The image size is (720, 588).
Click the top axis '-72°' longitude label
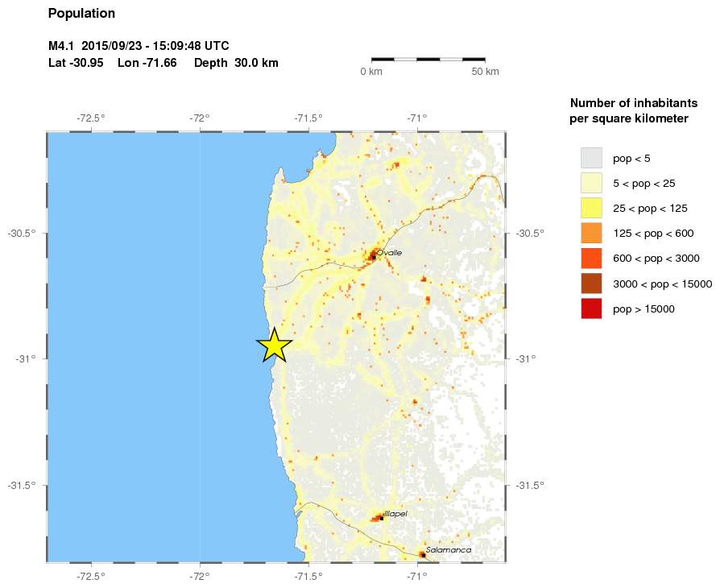coord(200,118)
